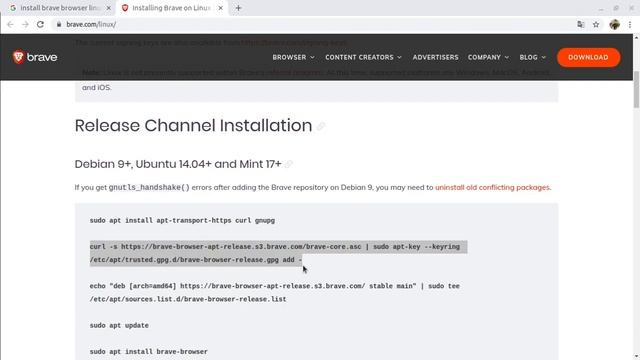Expand the COMPANY nav dropdown
The width and height of the screenshot is (640, 360).
pyautogui.click(x=488, y=57)
